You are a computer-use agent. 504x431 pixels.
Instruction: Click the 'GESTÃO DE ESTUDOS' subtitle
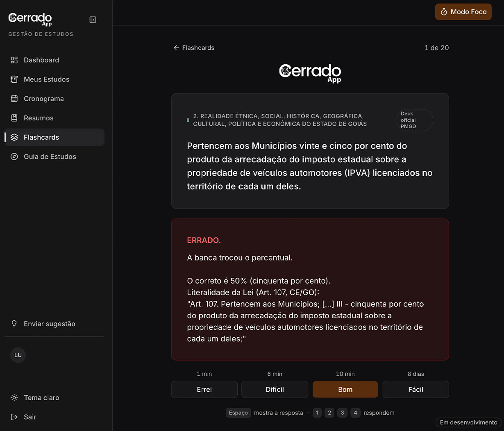click(41, 34)
